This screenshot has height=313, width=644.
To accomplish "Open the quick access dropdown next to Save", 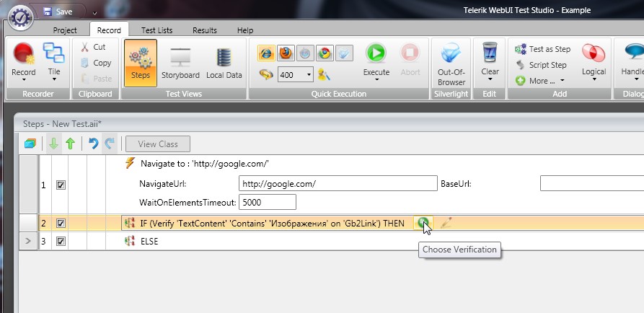I will [x=95, y=13].
